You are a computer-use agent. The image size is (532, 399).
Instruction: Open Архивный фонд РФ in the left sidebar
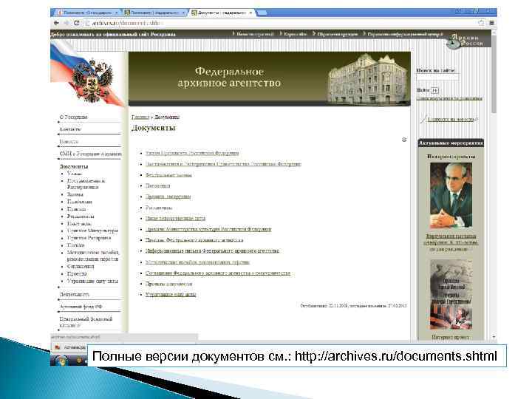[x=81, y=307]
